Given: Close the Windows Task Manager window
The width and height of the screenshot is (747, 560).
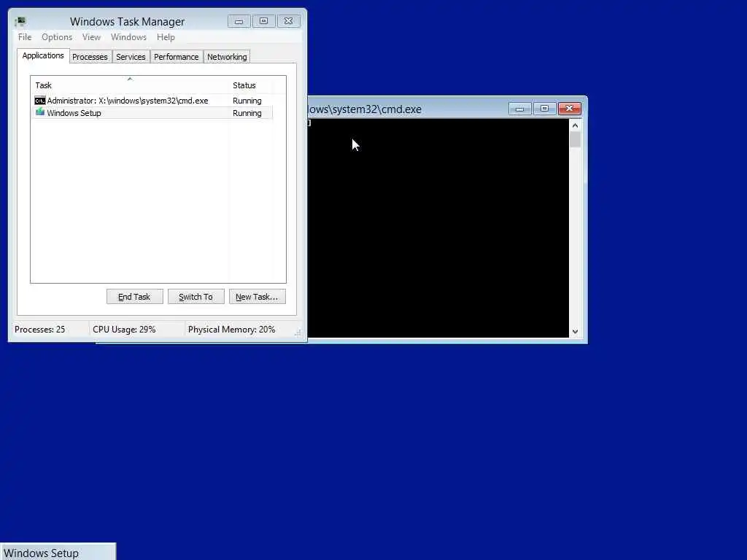Looking at the screenshot, I should pyautogui.click(x=289, y=21).
